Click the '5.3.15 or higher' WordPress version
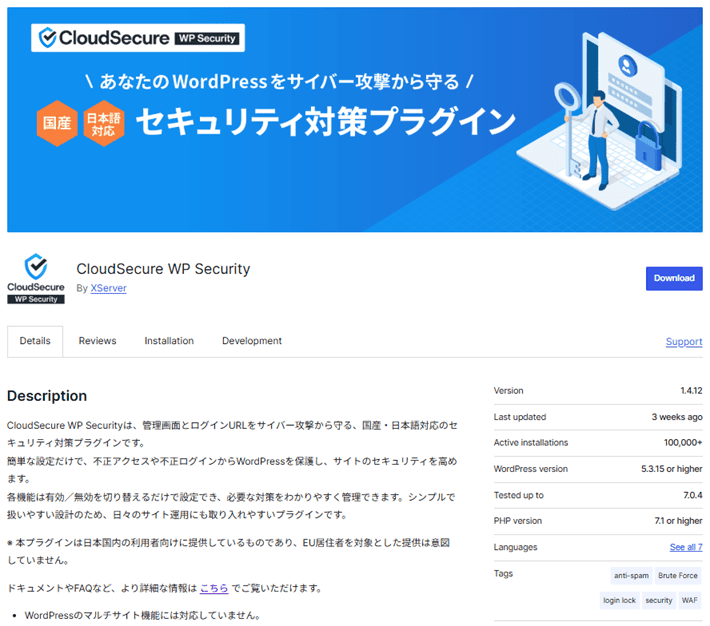This screenshot has width=710, height=626. [672, 469]
